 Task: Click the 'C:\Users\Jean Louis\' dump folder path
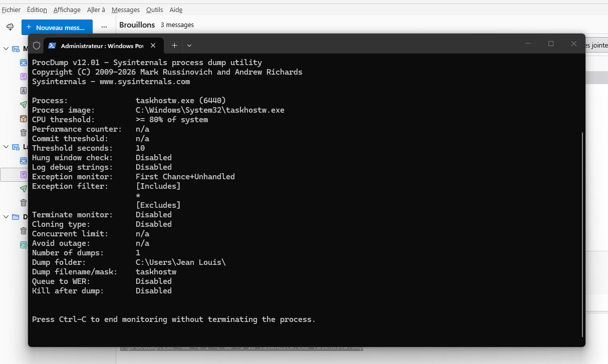[x=181, y=262]
